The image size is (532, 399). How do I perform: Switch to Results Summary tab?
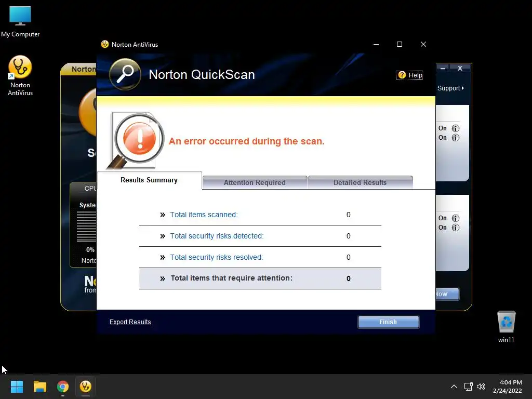click(149, 180)
